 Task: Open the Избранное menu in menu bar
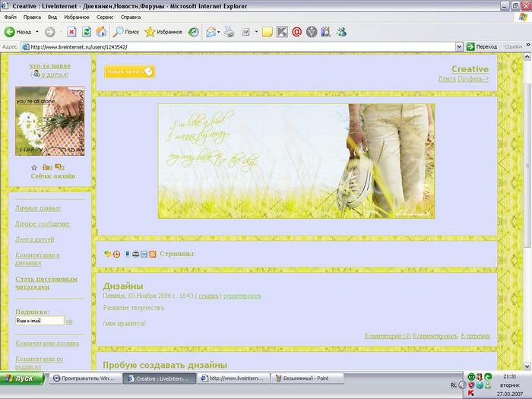coord(77,17)
